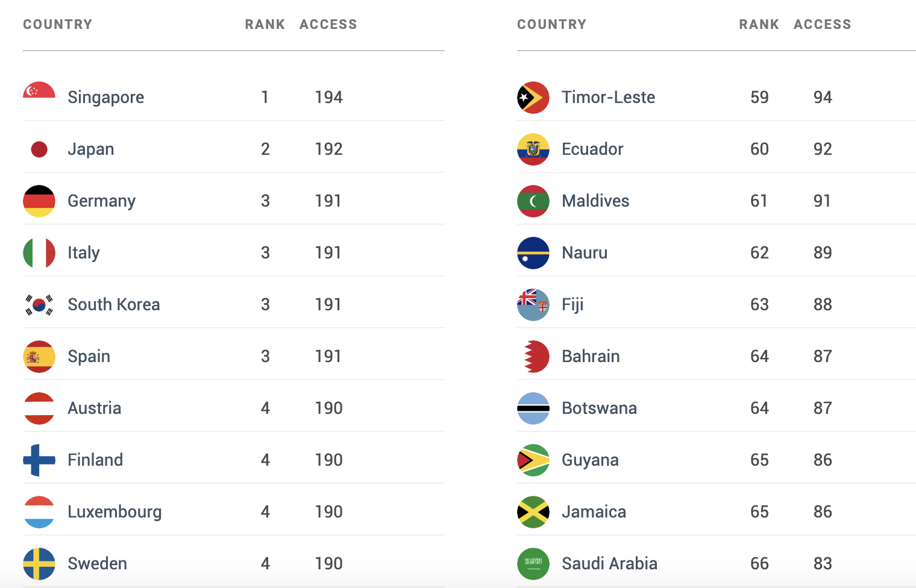This screenshot has height=588, width=916.
Task: Sort by the left RANK column header
Action: coord(265,25)
